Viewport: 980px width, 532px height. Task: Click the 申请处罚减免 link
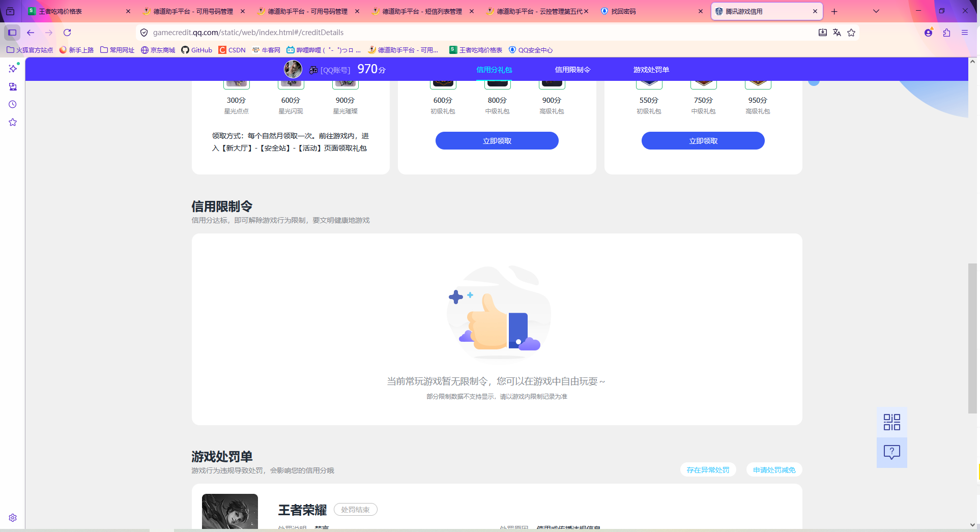tap(773, 469)
